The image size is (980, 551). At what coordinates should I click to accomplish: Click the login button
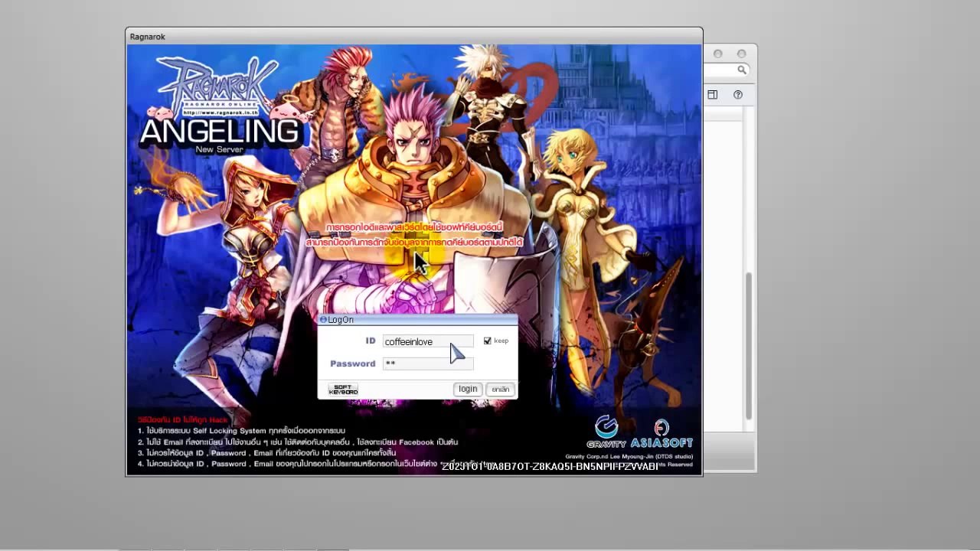[x=468, y=390]
